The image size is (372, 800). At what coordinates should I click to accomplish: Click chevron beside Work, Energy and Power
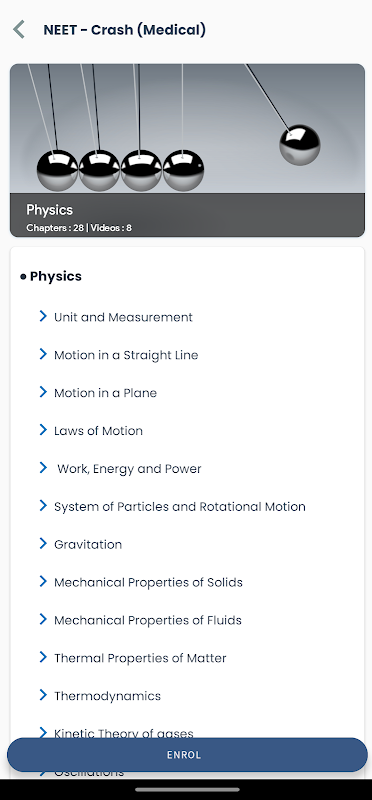click(x=43, y=468)
